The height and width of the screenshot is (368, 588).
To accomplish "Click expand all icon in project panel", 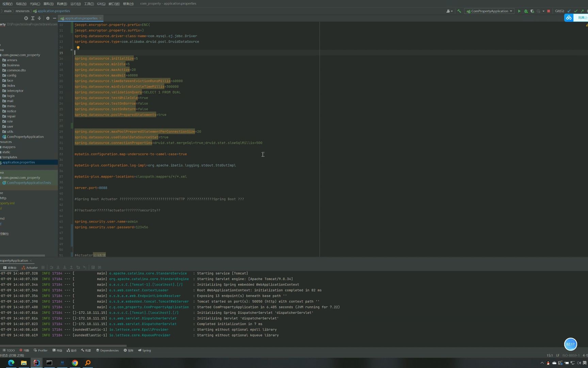I will pos(33,18).
